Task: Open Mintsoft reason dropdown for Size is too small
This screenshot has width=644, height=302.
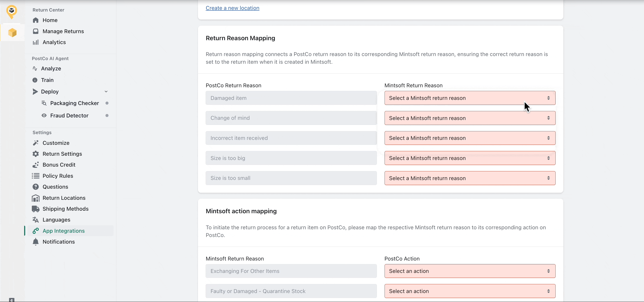Action: [x=470, y=178]
